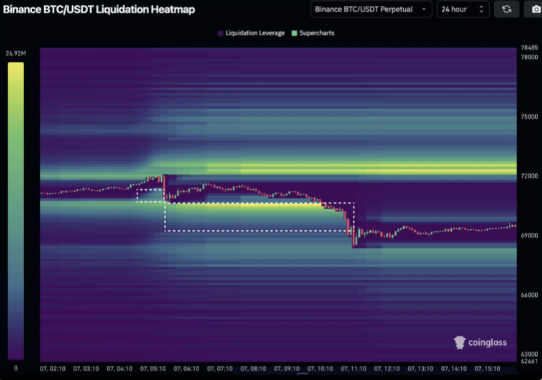Click the 72000 price axis label
This screenshot has width=542, height=380.
(529, 176)
